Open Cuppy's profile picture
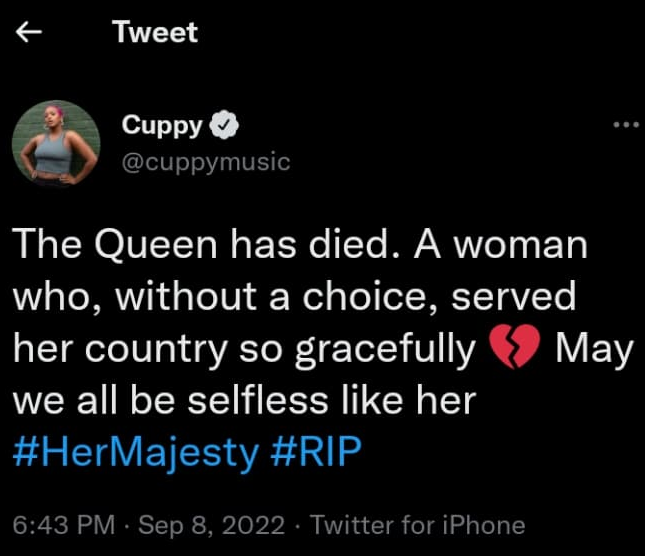The height and width of the screenshot is (556, 645). pyautogui.click(x=56, y=144)
